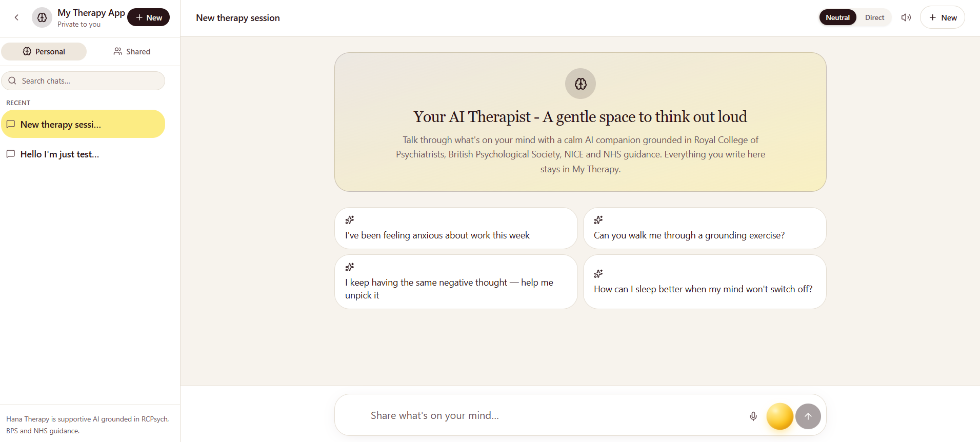This screenshot has height=442, width=980.
Task: Switch to the Shared tab
Action: [x=131, y=51]
